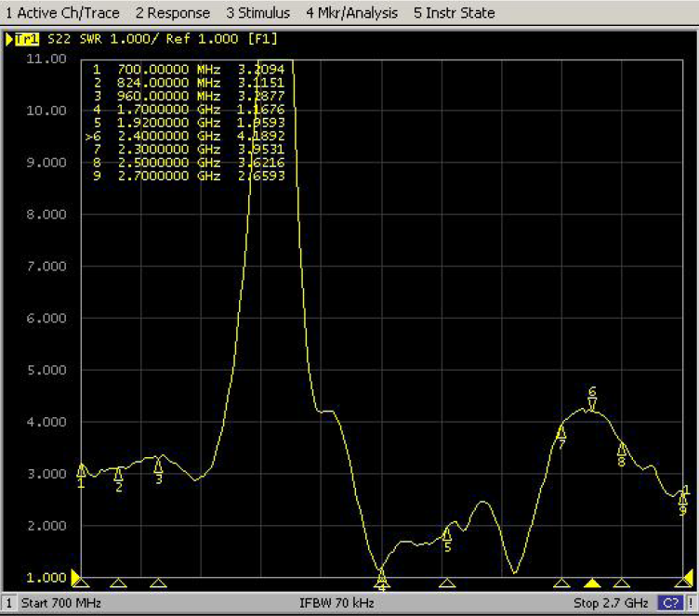This screenshot has height=616, width=699.
Task: Click the reference level arrow at 1.000
Action: (x=76, y=577)
